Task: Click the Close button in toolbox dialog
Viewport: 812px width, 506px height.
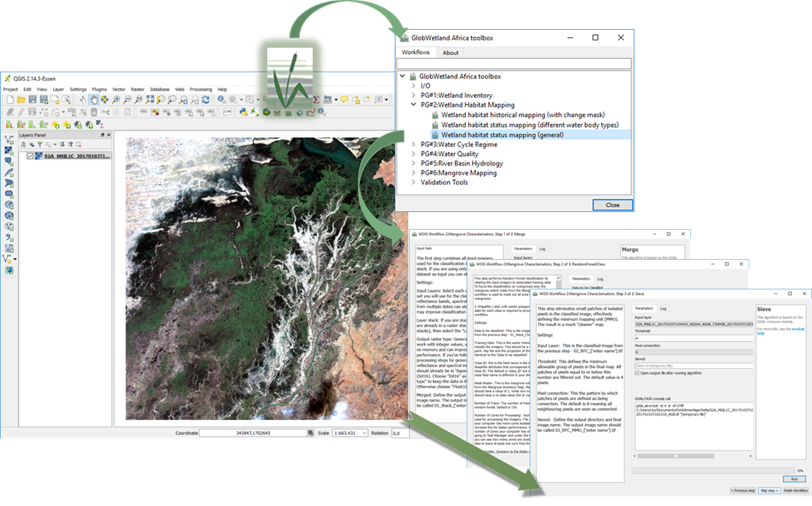Action: (613, 205)
